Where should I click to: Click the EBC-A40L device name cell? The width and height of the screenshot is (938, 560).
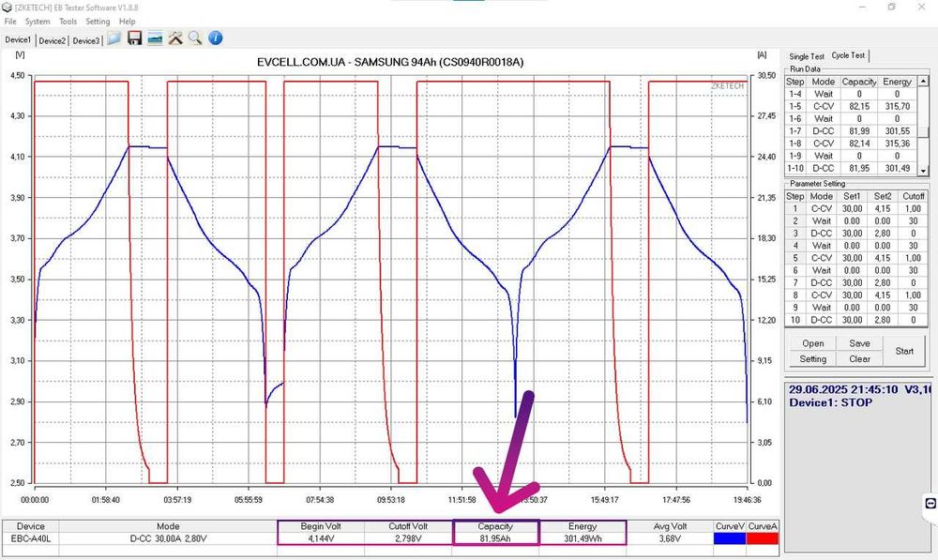[x=31, y=538]
